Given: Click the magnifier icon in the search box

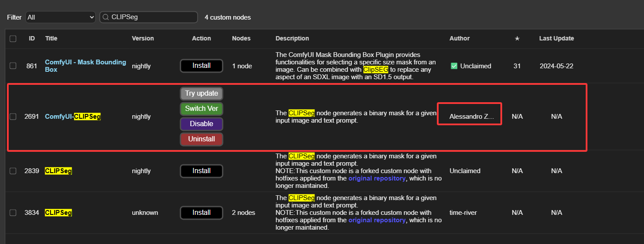Looking at the screenshot, I should point(105,17).
